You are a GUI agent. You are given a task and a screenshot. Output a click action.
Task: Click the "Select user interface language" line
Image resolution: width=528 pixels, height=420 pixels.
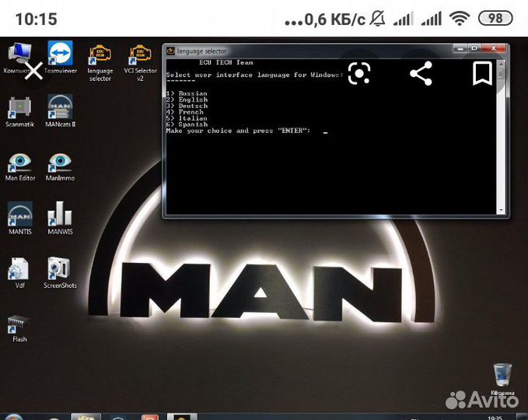click(x=254, y=75)
